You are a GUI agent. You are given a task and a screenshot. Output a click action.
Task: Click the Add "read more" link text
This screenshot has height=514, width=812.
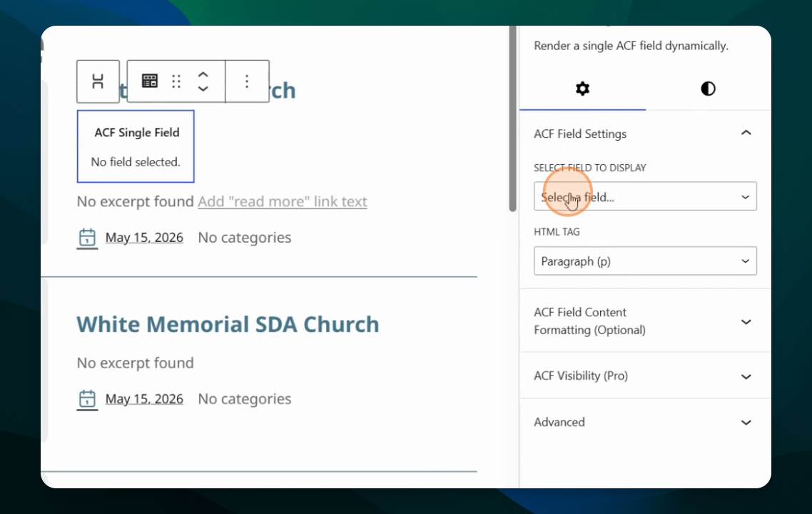click(x=283, y=201)
